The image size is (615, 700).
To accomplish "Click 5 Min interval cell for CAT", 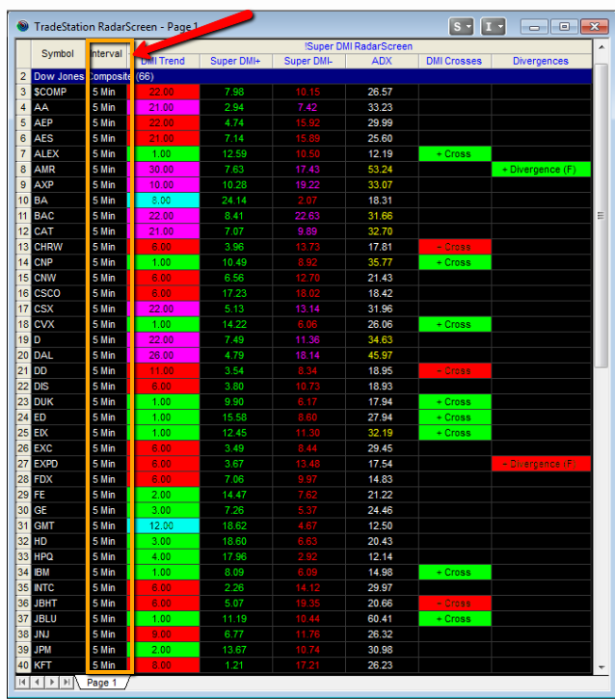I will pyautogui.click(x=106, y=231).
